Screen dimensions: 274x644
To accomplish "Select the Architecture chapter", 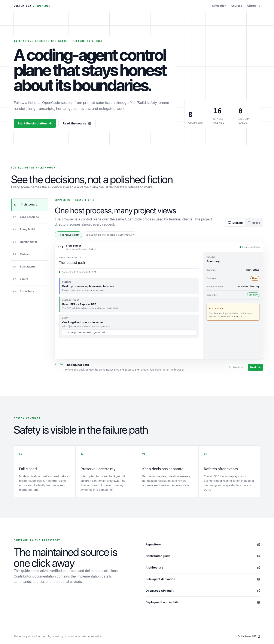I will [x=29, y=204].
